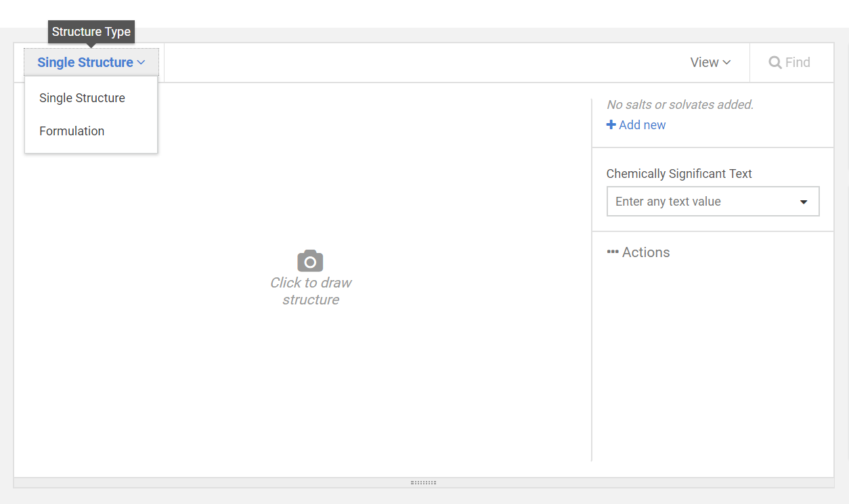Click the 'Enter any text value' field
Screen dimensions: 849x504
697,202
